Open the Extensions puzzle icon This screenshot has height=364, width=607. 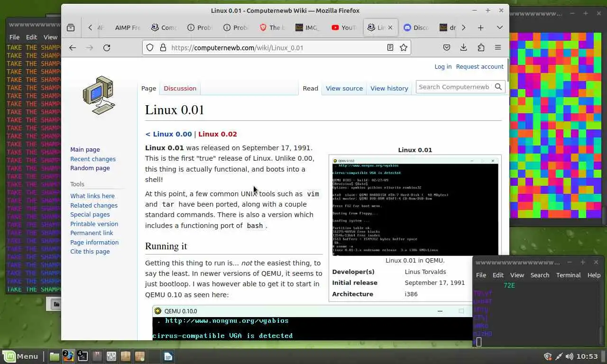click(x=481, y=47)
